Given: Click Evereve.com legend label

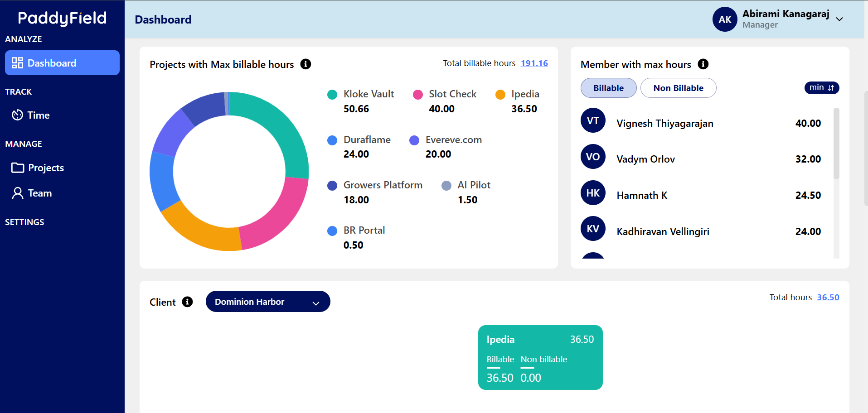Looking at the screenshot, I should 454,139.
